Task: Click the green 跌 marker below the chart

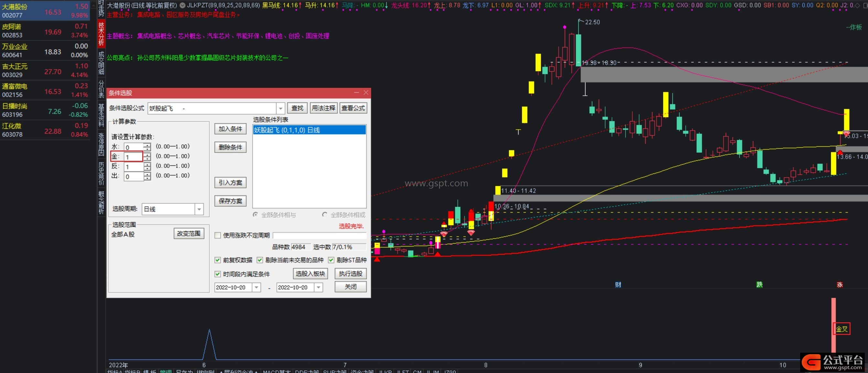Action: 759,285
